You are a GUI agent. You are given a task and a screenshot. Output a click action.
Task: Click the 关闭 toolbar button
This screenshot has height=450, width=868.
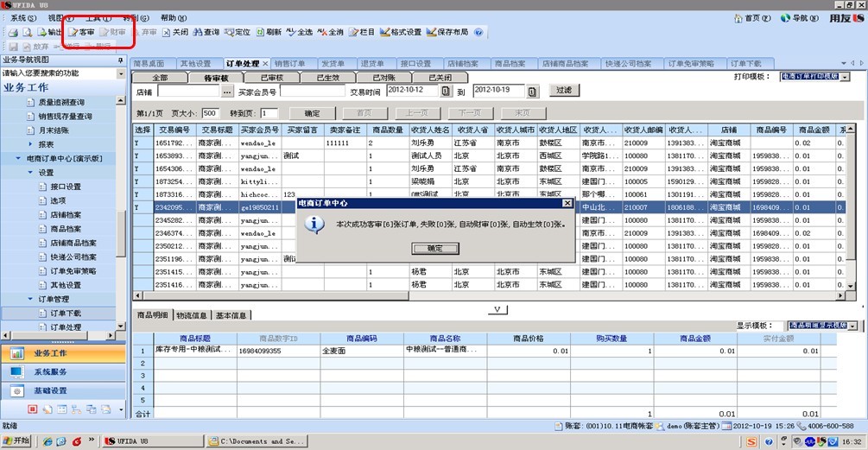tap(175, 33)
